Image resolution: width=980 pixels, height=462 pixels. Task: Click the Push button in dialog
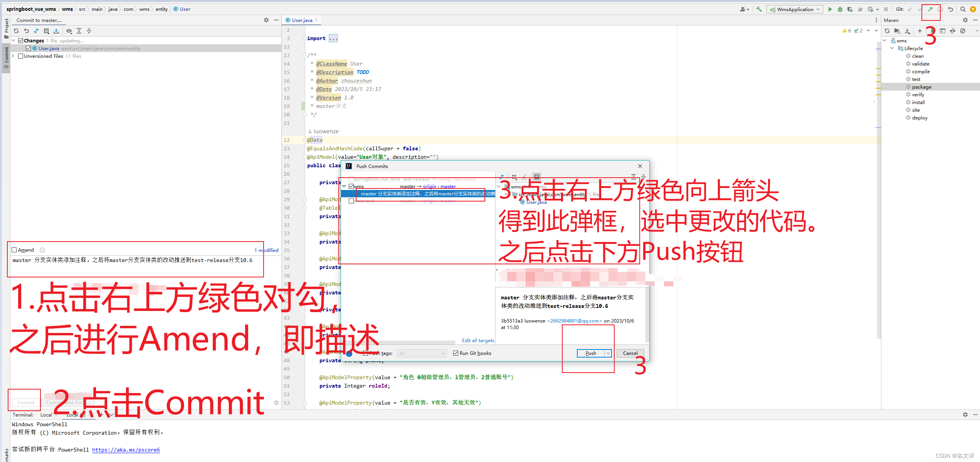[591, 353]
